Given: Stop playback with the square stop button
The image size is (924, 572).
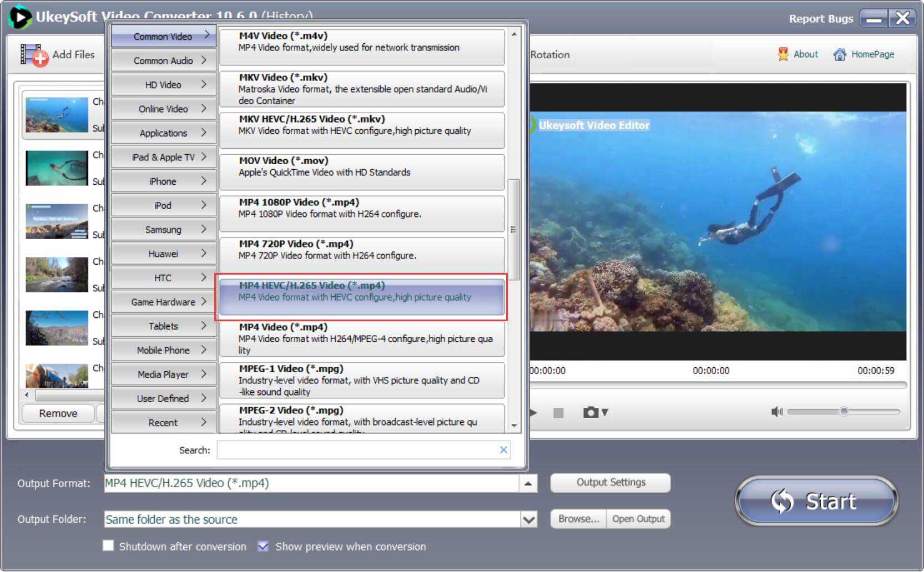Looking at the screenshot, I should click(558, 413).
